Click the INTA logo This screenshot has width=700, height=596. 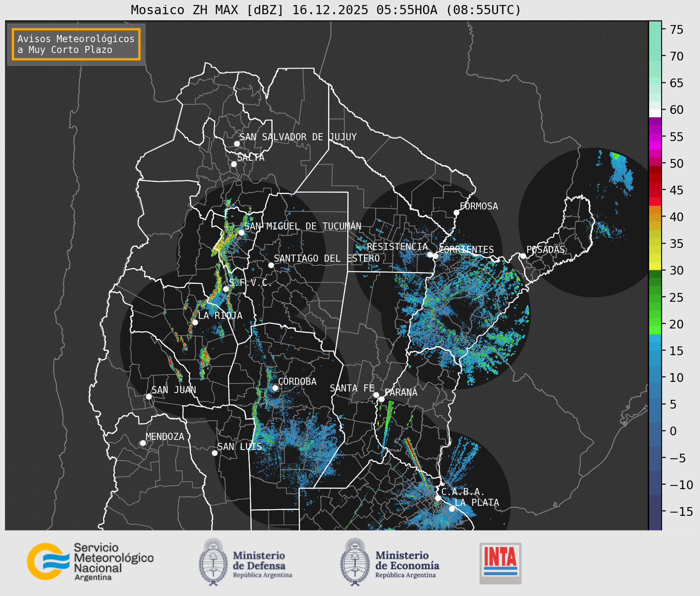tap(500, 563)
